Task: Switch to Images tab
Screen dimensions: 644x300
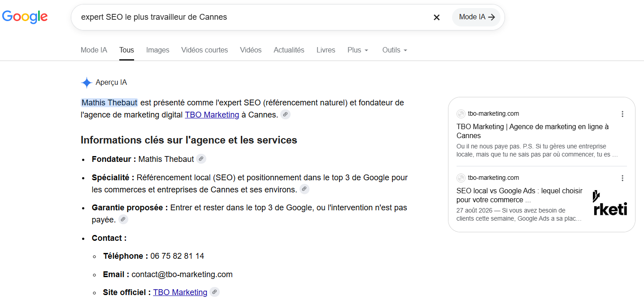Action: [x=158, y=50]
